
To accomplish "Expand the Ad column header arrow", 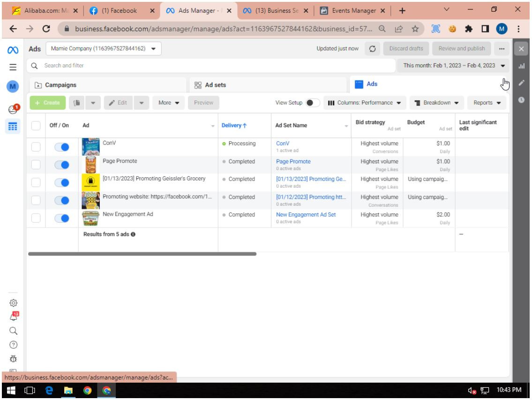I will pyautogui.click(x=213, y=126).
